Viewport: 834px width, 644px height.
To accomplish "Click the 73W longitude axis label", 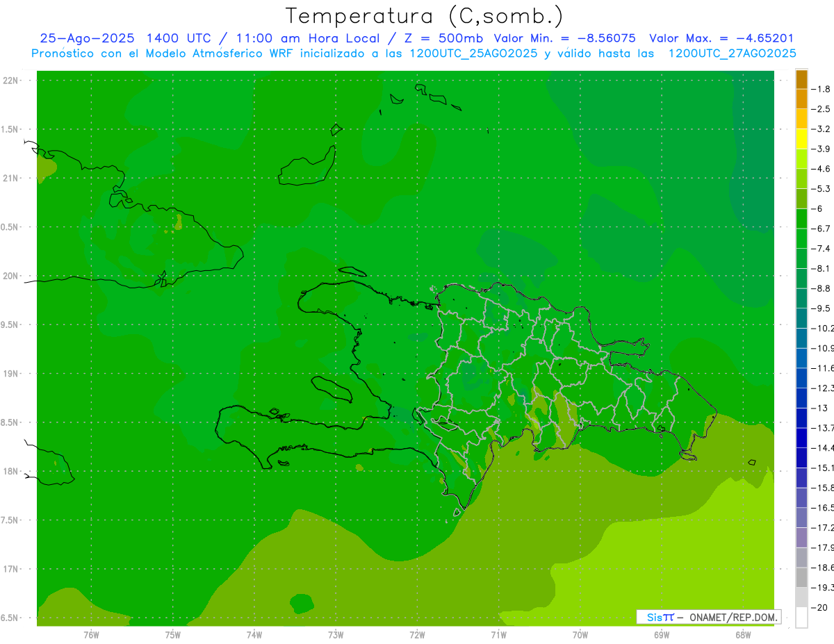I will (x=336, y=635).
